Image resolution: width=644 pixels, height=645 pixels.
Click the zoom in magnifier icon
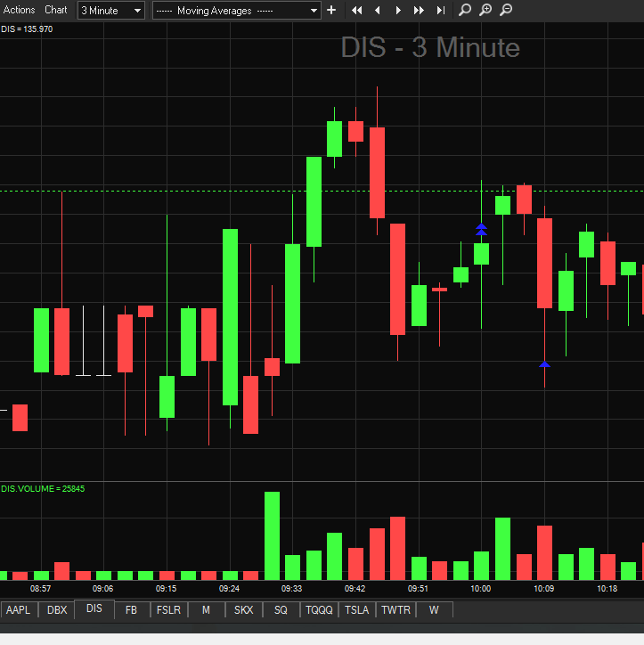[485, 10]
